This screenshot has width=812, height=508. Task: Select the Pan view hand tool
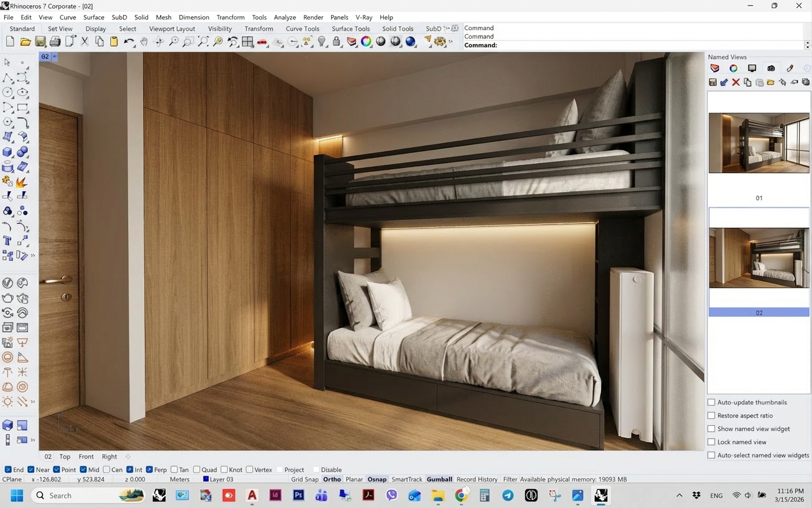(144, 42)
